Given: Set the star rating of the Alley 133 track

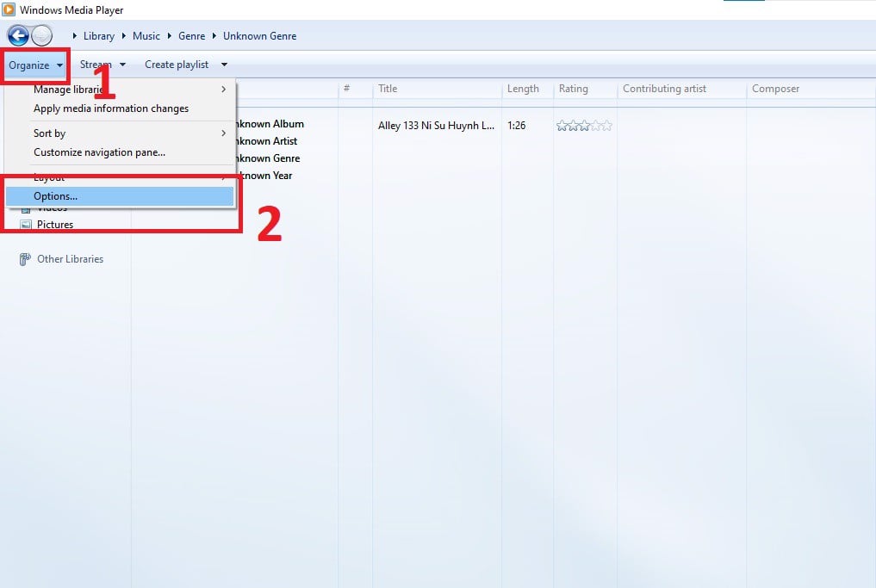Looking at the screenshot, I should (584, 126).
